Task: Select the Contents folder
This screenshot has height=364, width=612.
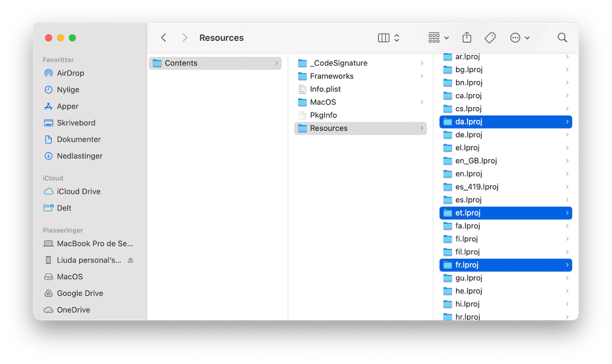Action: coord(215,63)
